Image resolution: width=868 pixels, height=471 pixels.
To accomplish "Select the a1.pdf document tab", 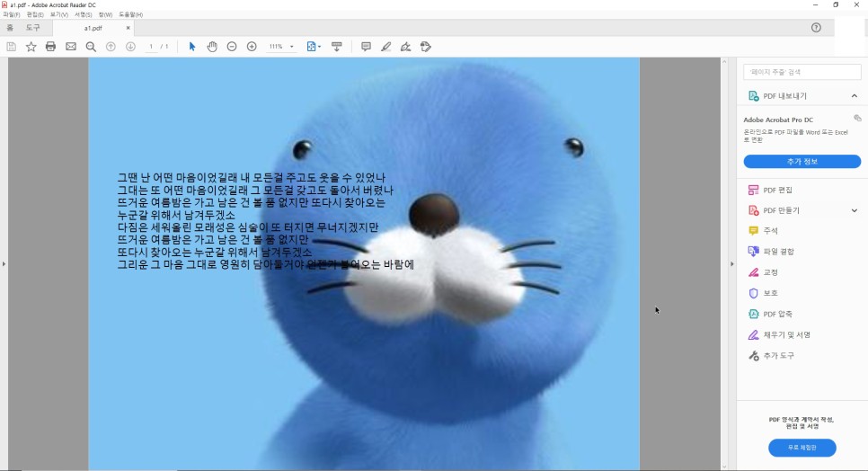I will 93,28.
